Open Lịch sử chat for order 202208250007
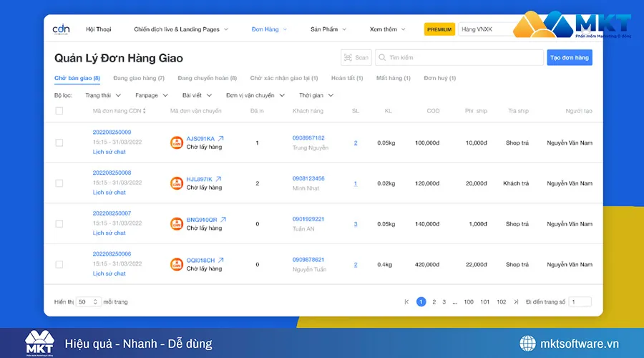Viewport: 644px width, 358px height. 109,233
